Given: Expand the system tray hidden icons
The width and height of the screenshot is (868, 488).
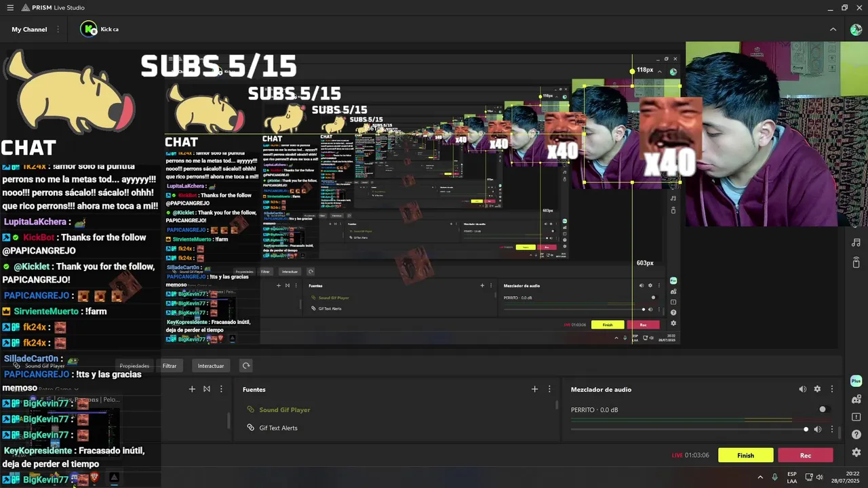Looking at the screenshot, I should point(760,477).
